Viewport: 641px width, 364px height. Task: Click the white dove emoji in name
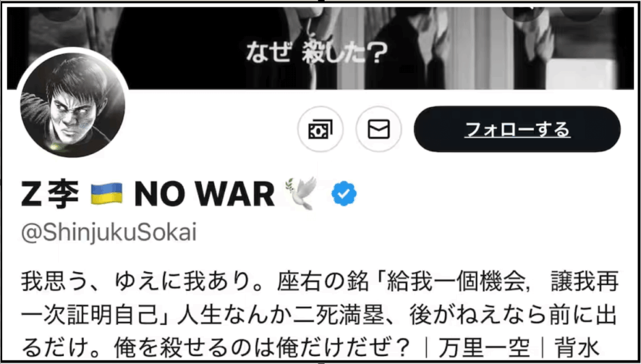point(303,193)
